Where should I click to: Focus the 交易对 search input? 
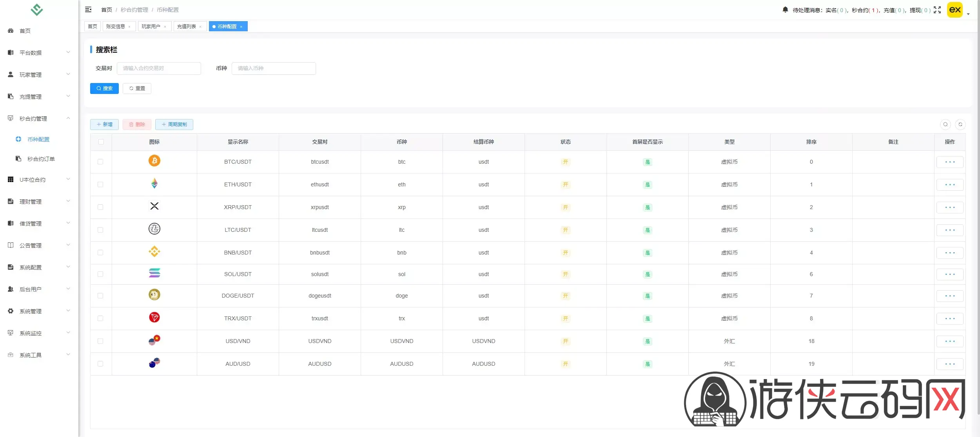[x=159, y=69]
